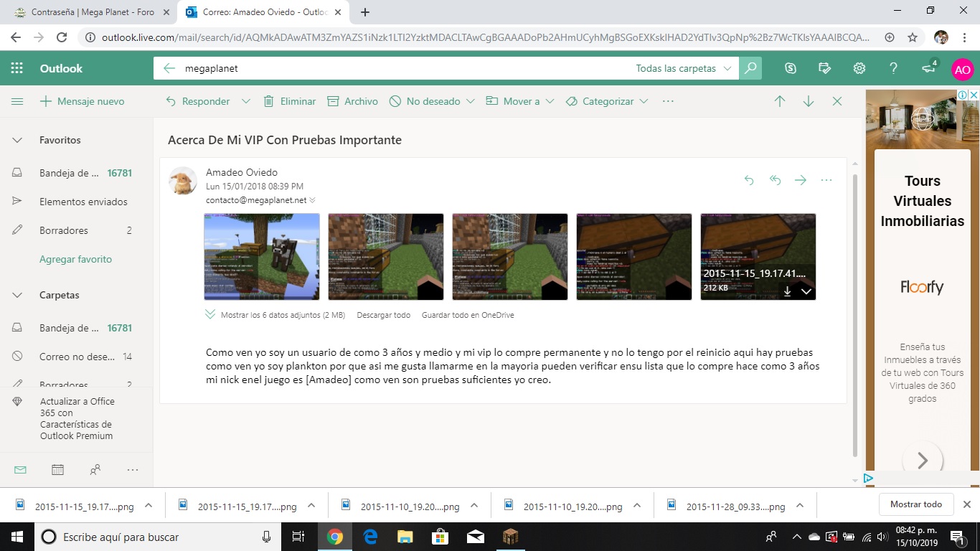Collapse the Carpetas section

(x=17, y=296)
